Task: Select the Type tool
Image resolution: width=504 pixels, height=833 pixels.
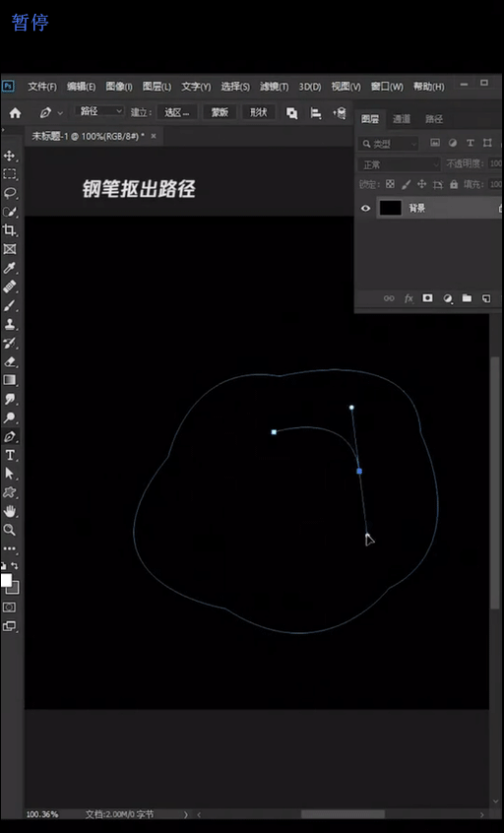Action: pyautogui.click(x=9, y=455)
